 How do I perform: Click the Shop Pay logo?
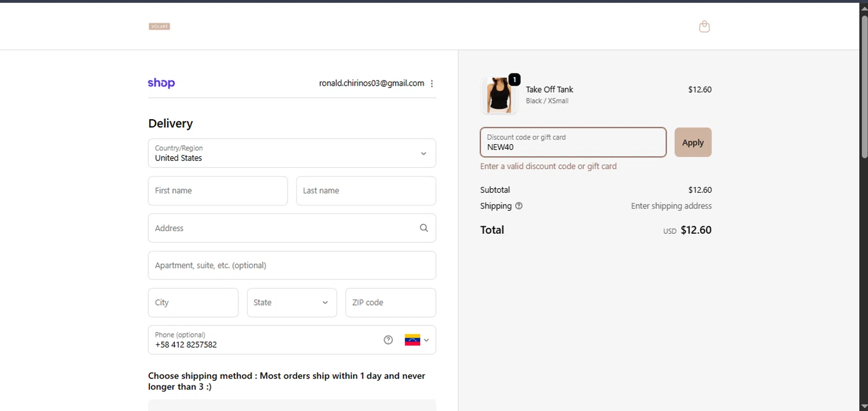tap(161, 83)
